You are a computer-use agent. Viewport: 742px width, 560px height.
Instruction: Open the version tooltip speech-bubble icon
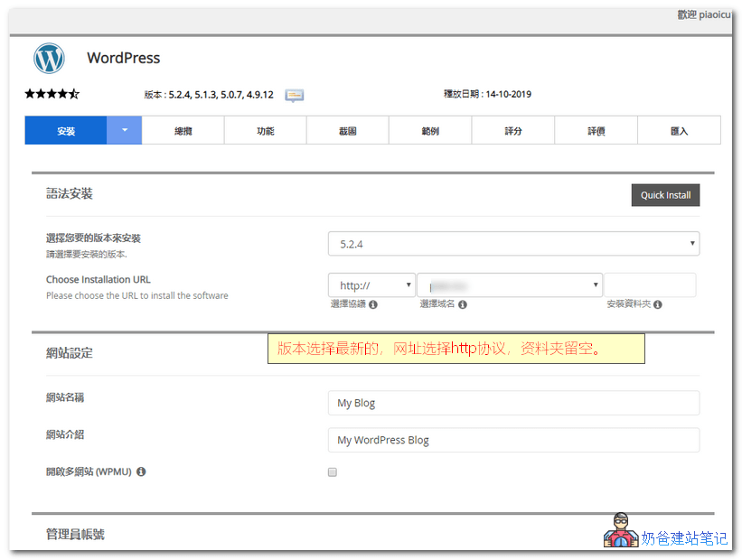point(294,94)
